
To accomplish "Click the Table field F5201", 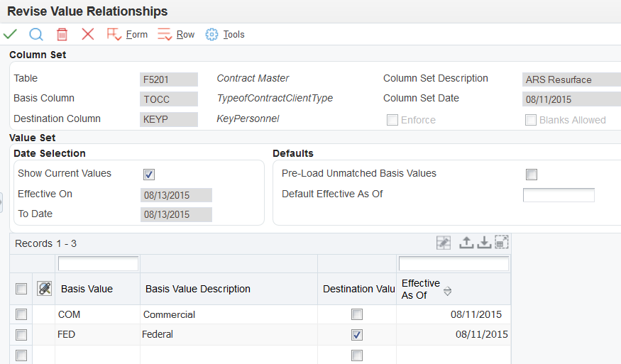I will pos(169,79).
